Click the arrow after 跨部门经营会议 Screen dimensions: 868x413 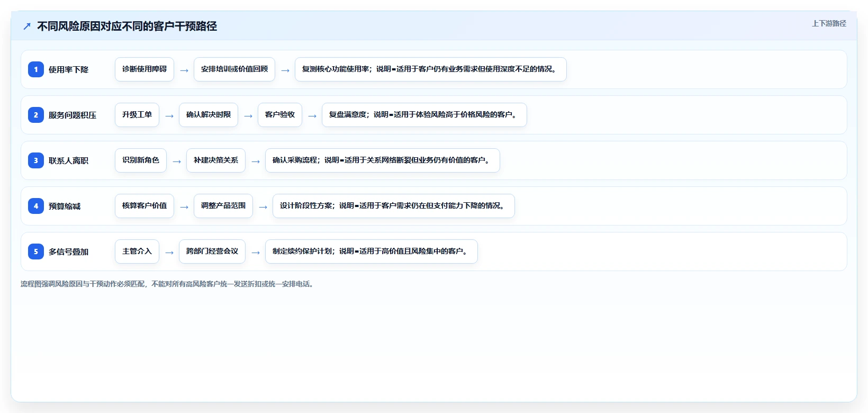(x=256, y=253)
